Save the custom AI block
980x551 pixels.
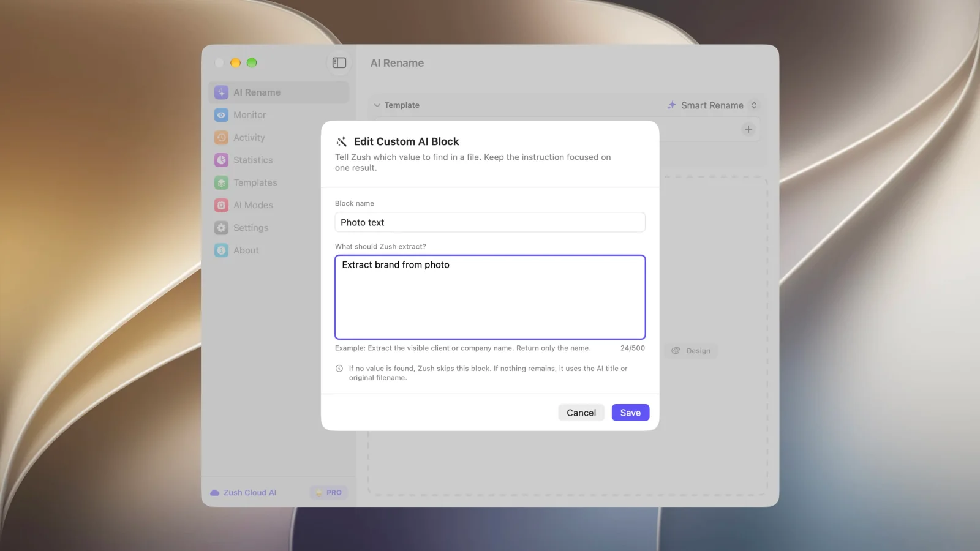tap(630, 413)
